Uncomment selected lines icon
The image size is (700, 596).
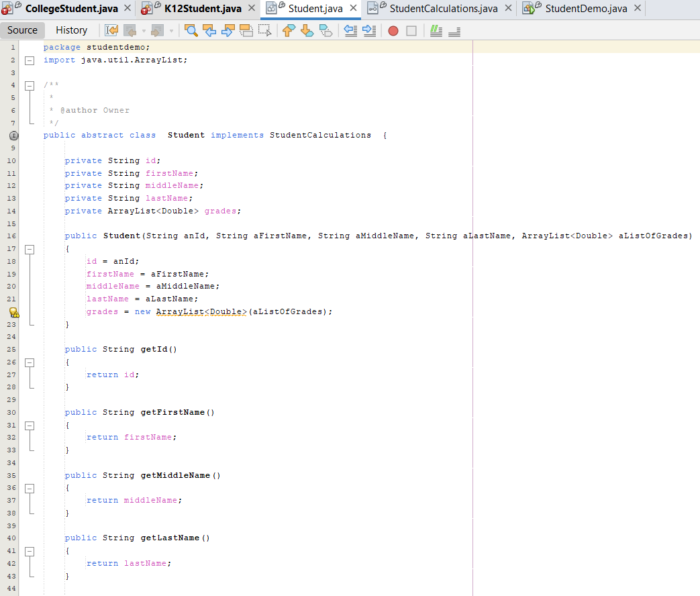tap(454, 32)
